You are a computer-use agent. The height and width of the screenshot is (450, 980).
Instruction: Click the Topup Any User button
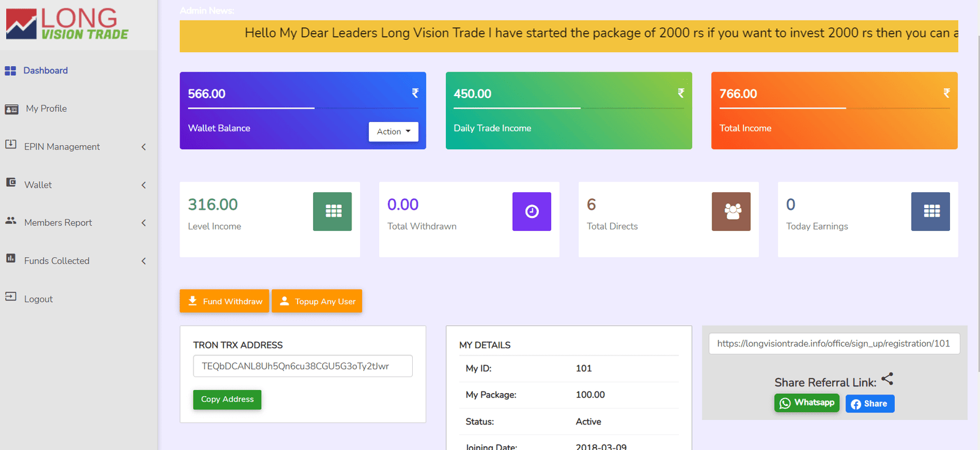[317, 301]
